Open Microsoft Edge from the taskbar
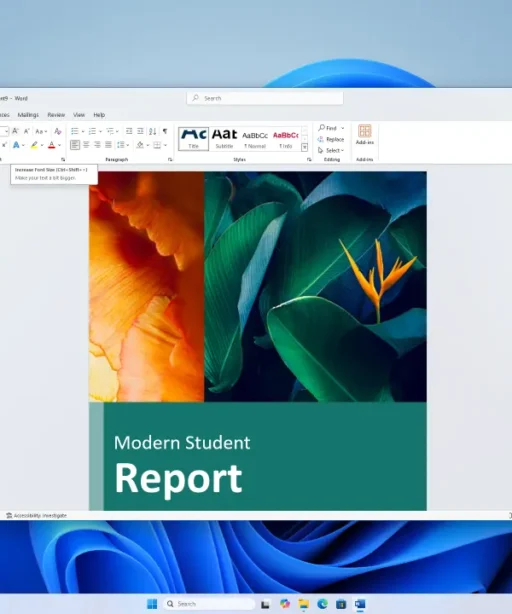Screen dimensions: 512x614 [323, 604]
